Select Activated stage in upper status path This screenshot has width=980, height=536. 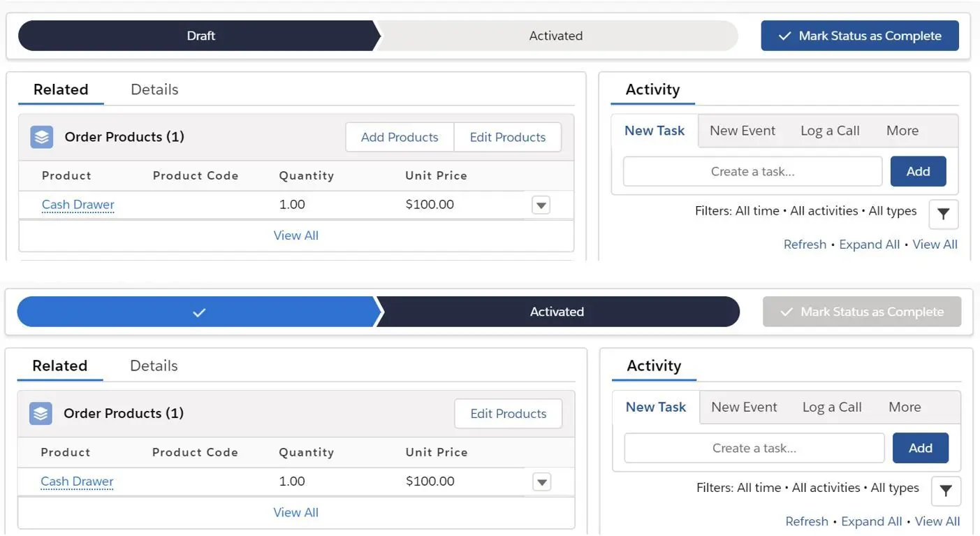(556, 36)
